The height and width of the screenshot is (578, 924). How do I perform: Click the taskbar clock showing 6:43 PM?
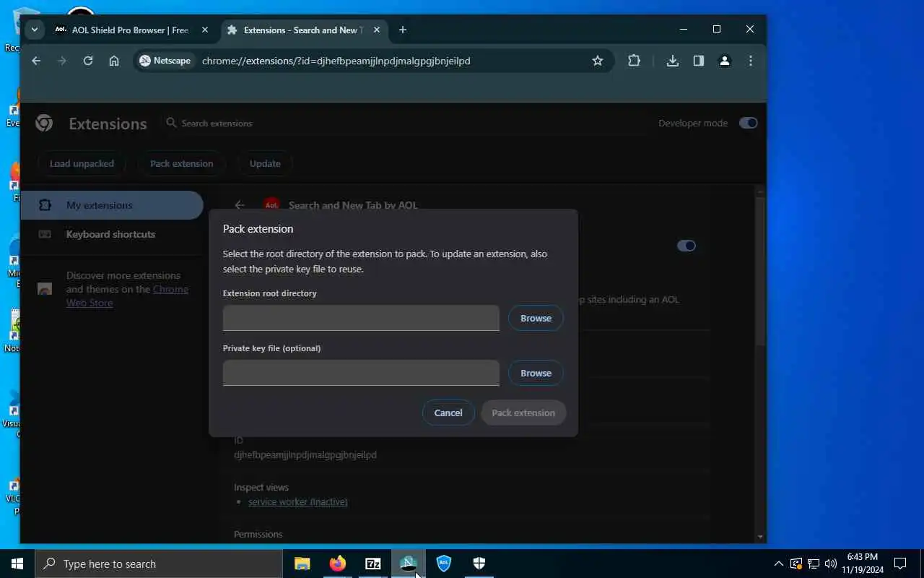[862, 564]
